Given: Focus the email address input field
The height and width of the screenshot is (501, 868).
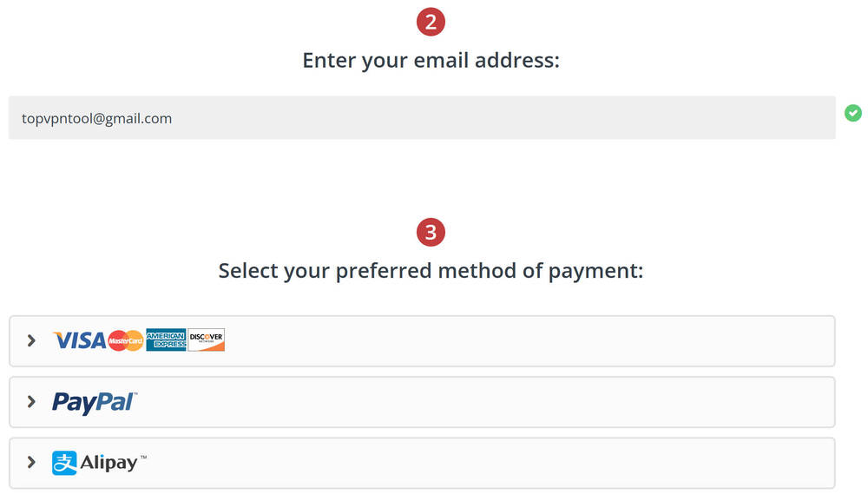Looking at the screenshot, I should point(422,118).
